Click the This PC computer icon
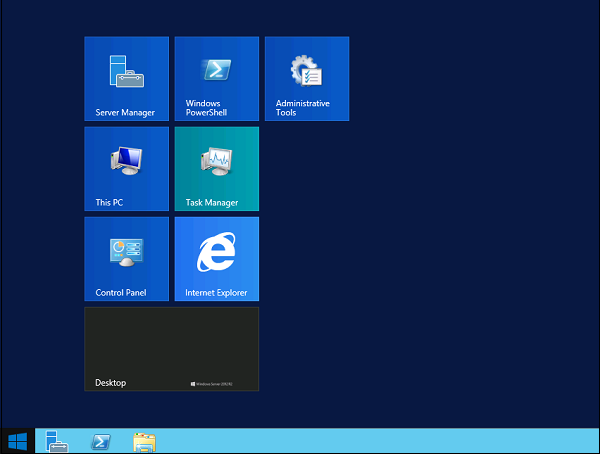The height and width of the screenshot is (454, 600). (126, 160)
